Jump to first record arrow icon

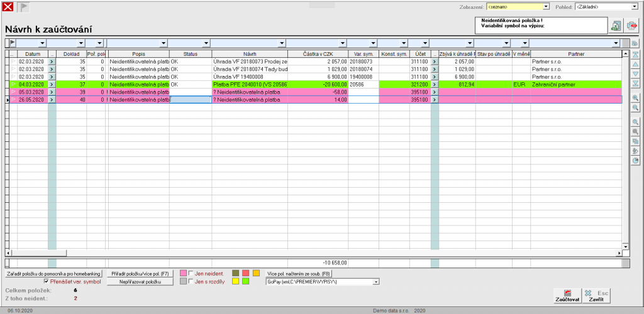tap(635, 55)
